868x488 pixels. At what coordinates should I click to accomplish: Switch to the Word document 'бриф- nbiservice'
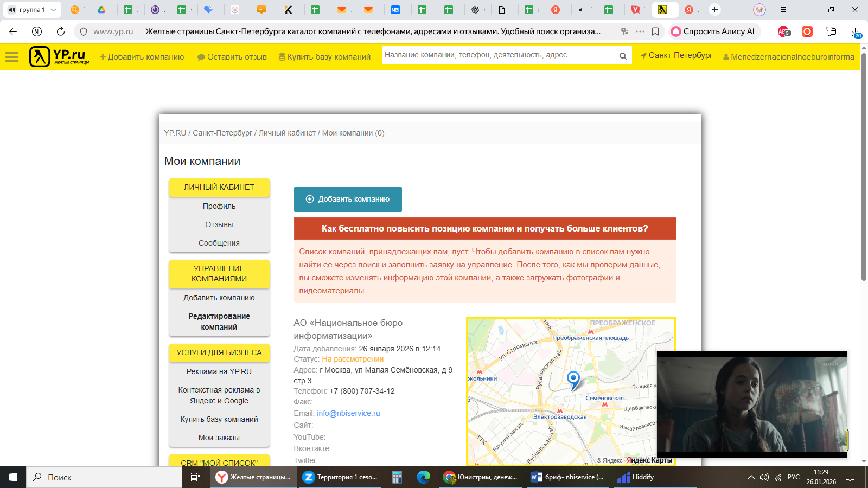568,477
